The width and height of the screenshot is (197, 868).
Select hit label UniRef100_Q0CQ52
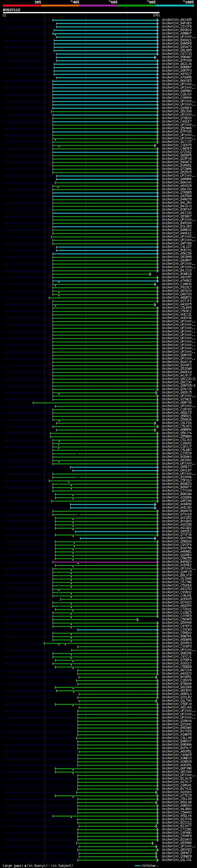click(x=177, y=518)
